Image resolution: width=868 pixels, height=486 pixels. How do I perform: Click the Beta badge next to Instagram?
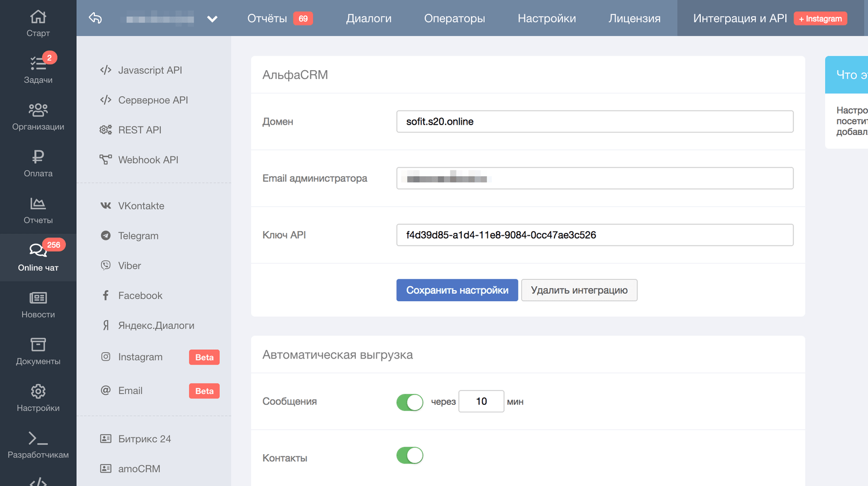[204, 357]
